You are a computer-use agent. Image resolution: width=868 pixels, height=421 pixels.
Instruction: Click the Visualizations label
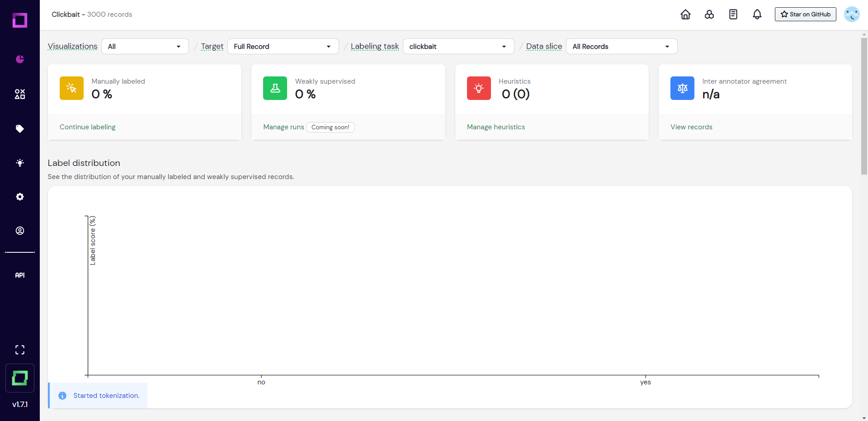(73, 46)
